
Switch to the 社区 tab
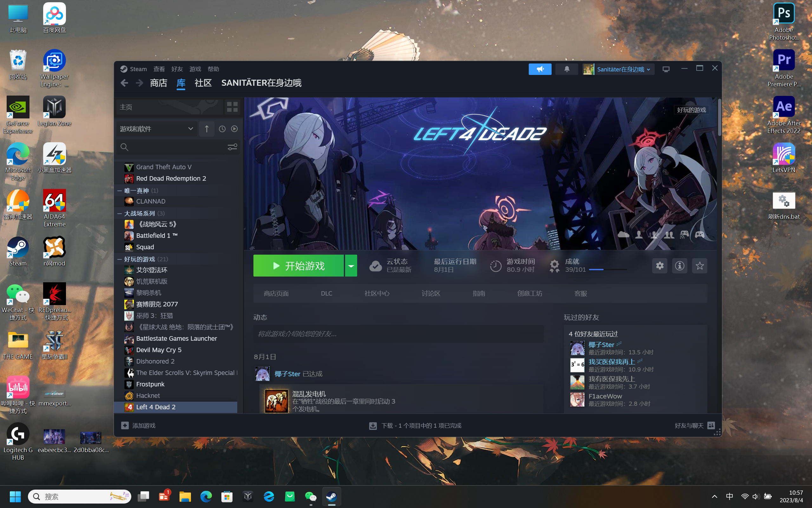click(203, 83)
